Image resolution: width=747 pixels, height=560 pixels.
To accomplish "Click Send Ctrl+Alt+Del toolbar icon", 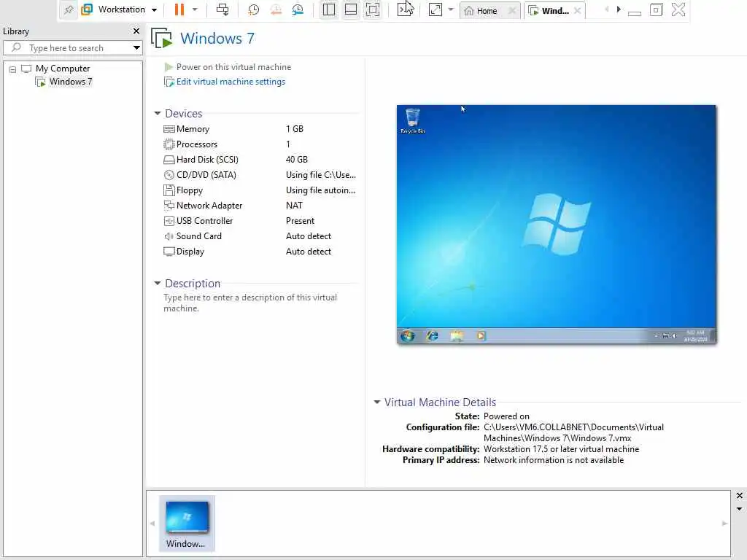I will coord(222,9).
